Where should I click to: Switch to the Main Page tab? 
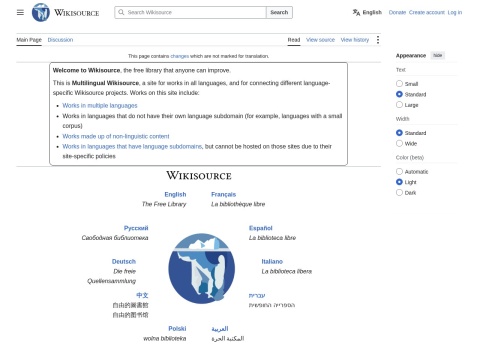click(29, 40)
